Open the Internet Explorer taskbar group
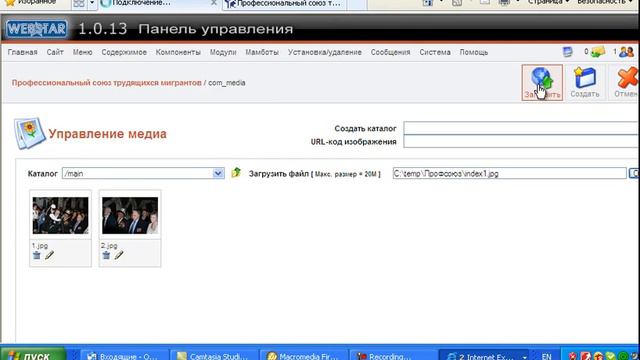This screenshot has width=640, height=360. 483,355
